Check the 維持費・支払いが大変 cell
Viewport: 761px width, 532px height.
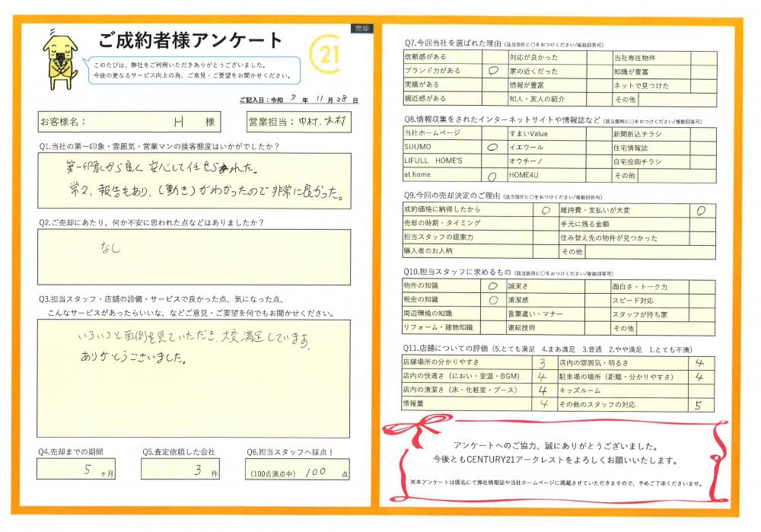[x=700, y=209]
